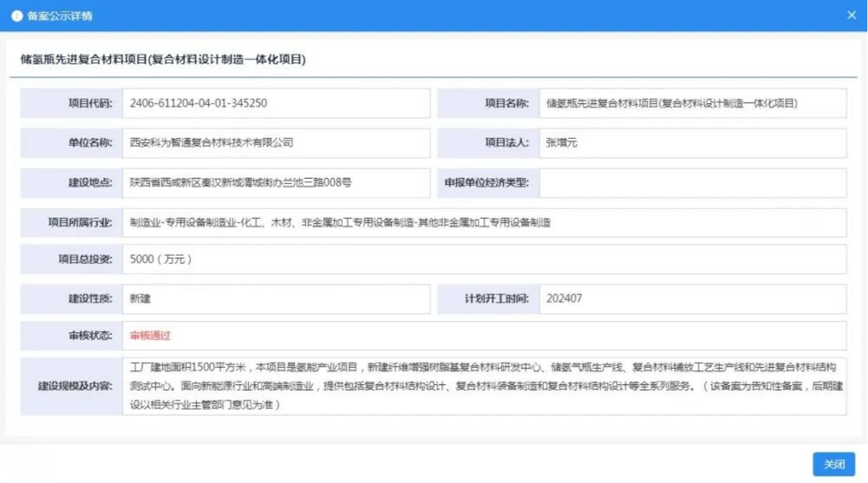This screenshot has width=868, height=483.
Task: Click the 项目所属行业 value field
Action: point(484,223)
